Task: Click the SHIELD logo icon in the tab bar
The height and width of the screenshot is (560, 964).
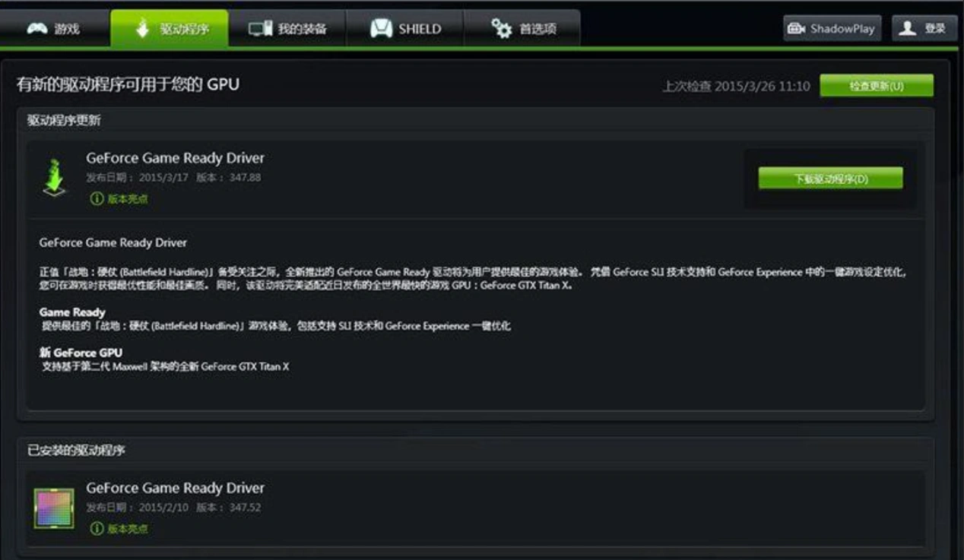Action: [x=381, y=29]
